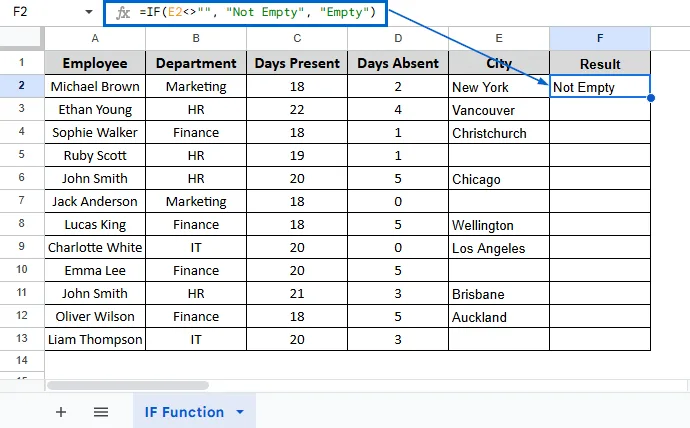Select Ethan Young's Days Present value 22
The height and width of the screenshot is (428, 690).
[297, 110]
